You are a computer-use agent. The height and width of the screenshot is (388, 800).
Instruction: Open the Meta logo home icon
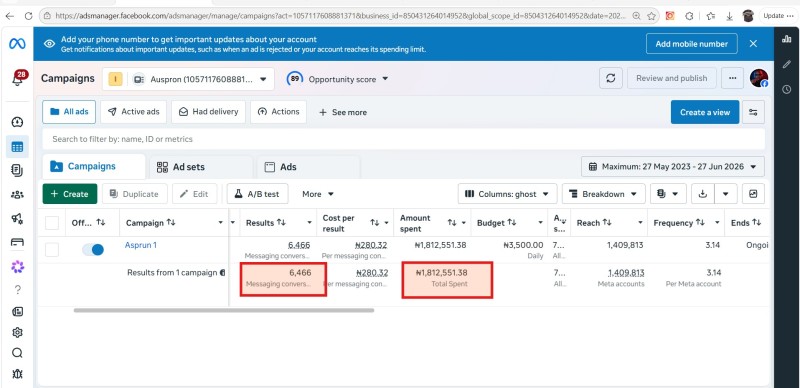coord(17,43)
